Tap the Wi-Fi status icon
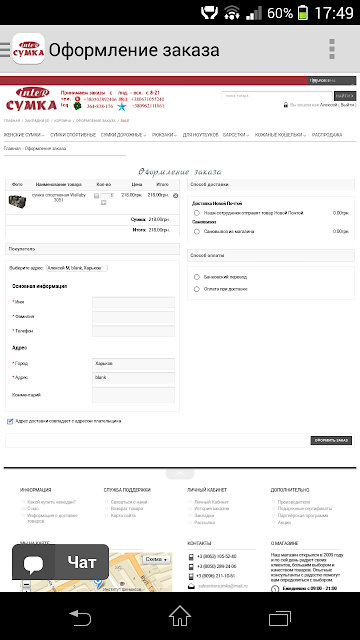 tap(232, 13)
